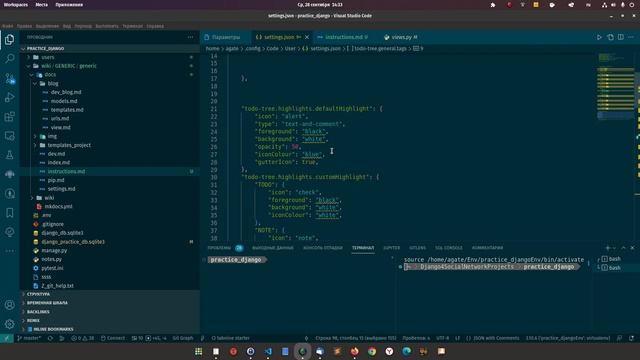Image resolution: width=640 pixels, height=360 pixels.
Task: Open the Explorer view in activity bar
Action: pos(9,40)
